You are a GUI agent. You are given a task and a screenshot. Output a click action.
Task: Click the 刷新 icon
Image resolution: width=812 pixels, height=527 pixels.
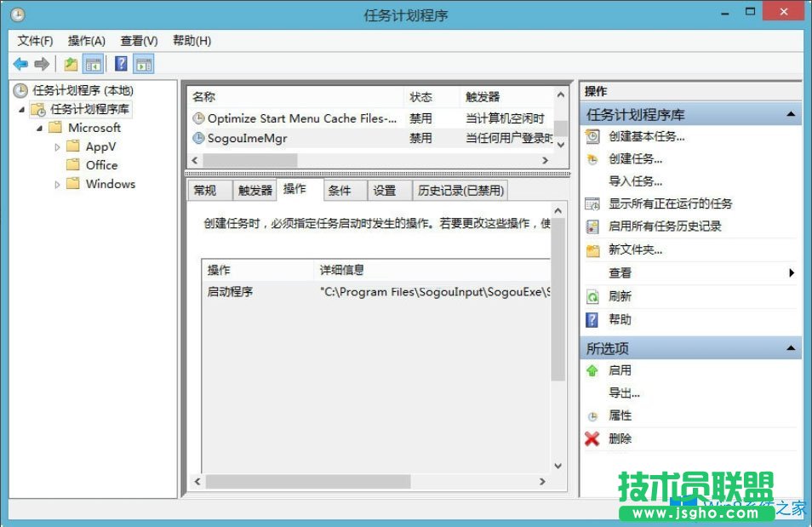pyautogui.click(x=594, y=296)
